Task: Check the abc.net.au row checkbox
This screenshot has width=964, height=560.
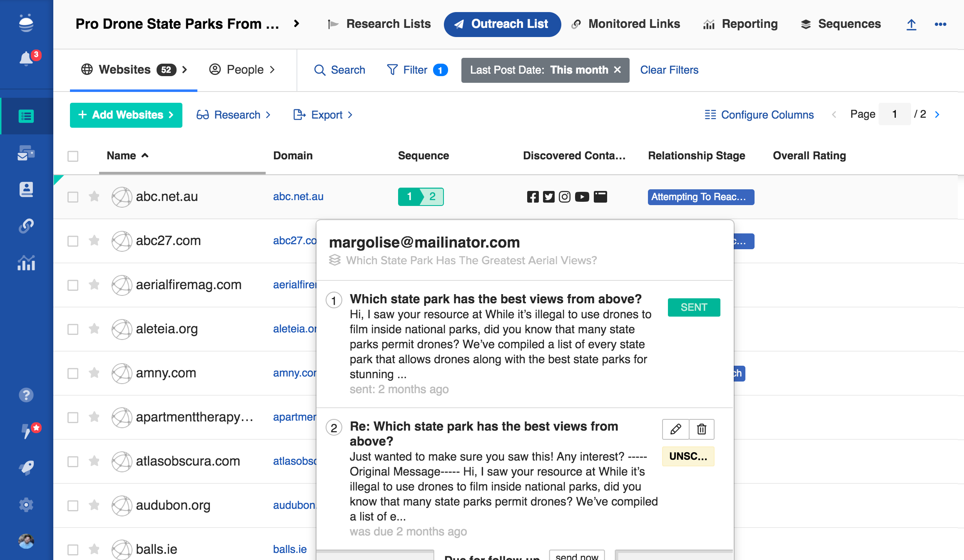Action: point(73,197)
